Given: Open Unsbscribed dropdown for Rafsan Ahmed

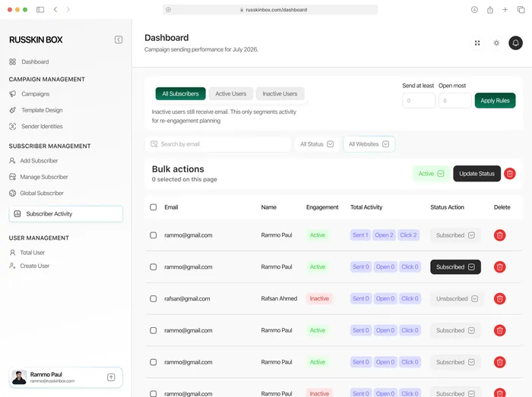Looking at the screenshot, I should pos(457,299).
